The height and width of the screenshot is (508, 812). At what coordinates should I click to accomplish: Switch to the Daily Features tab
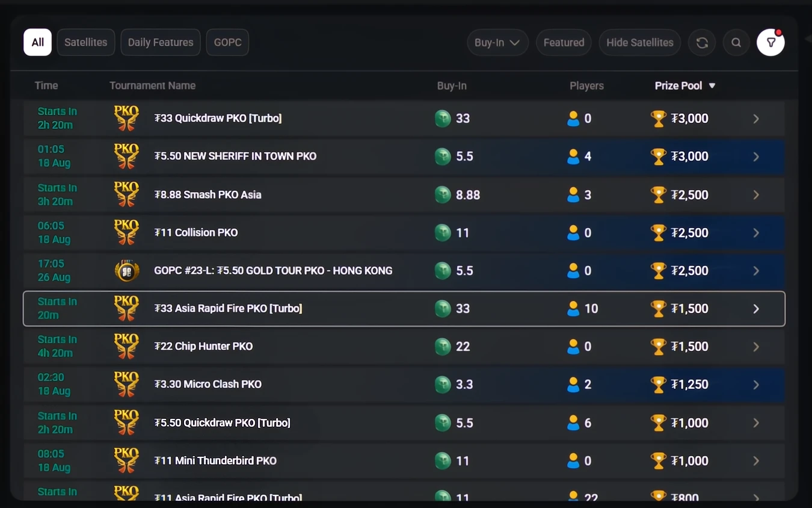coord(161,43)
